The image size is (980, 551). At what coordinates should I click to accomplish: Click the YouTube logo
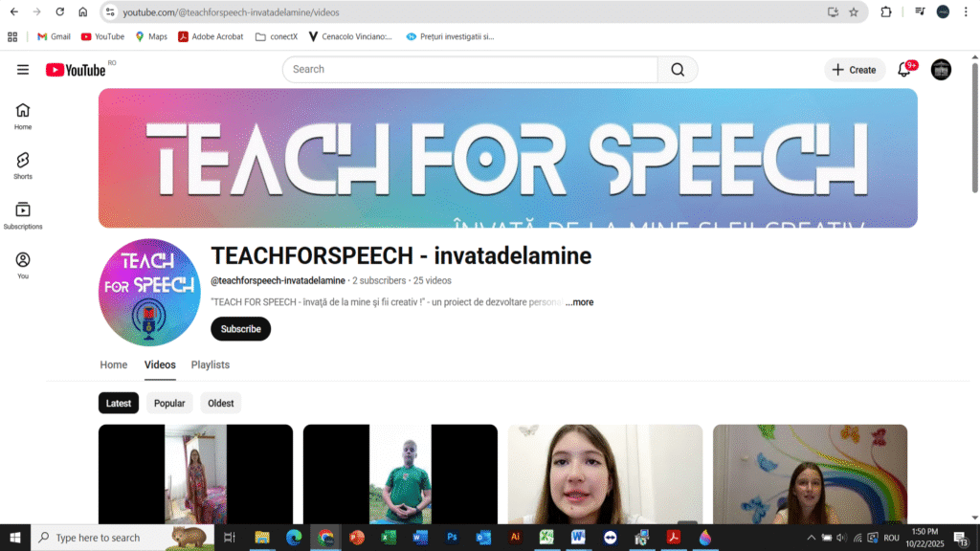[76, 70]
